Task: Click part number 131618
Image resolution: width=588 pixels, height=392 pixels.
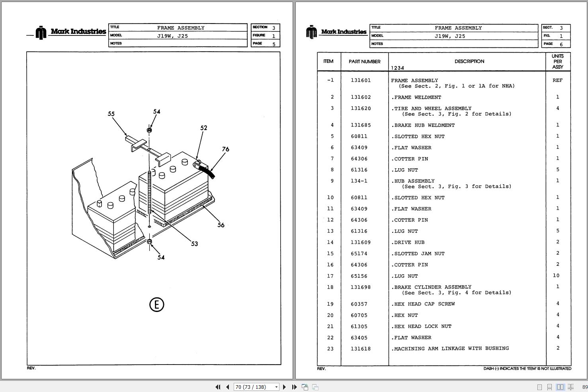Action: click(x=361, y=349)
